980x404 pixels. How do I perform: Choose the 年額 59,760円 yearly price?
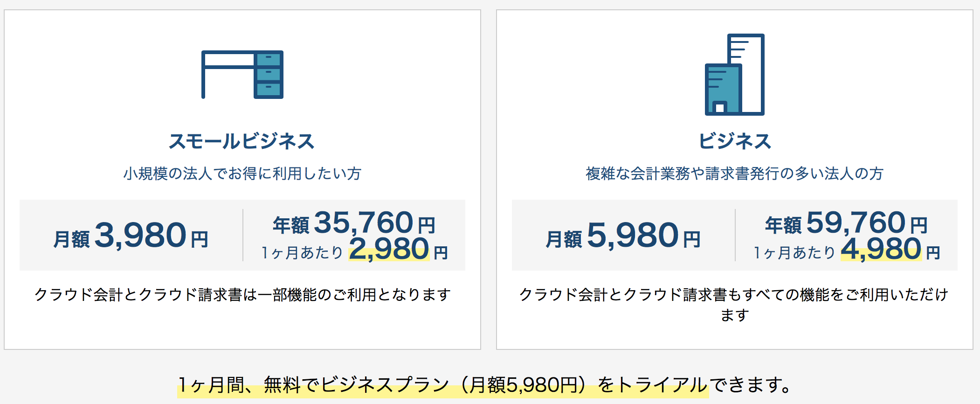point(846,223)
